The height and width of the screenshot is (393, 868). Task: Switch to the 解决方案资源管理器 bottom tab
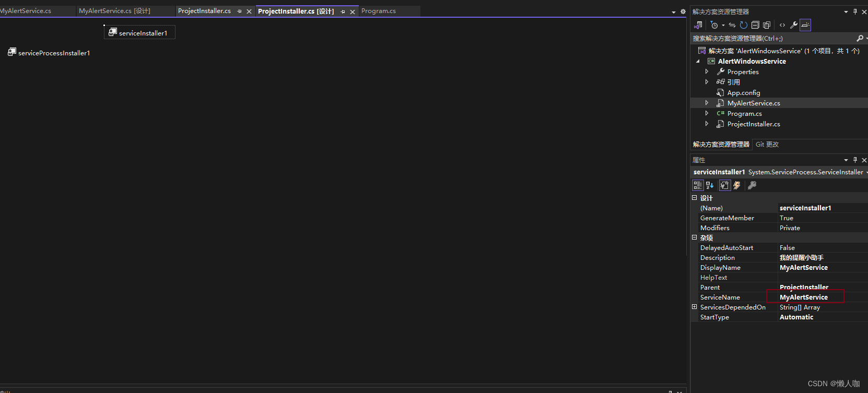coord(721,145)
